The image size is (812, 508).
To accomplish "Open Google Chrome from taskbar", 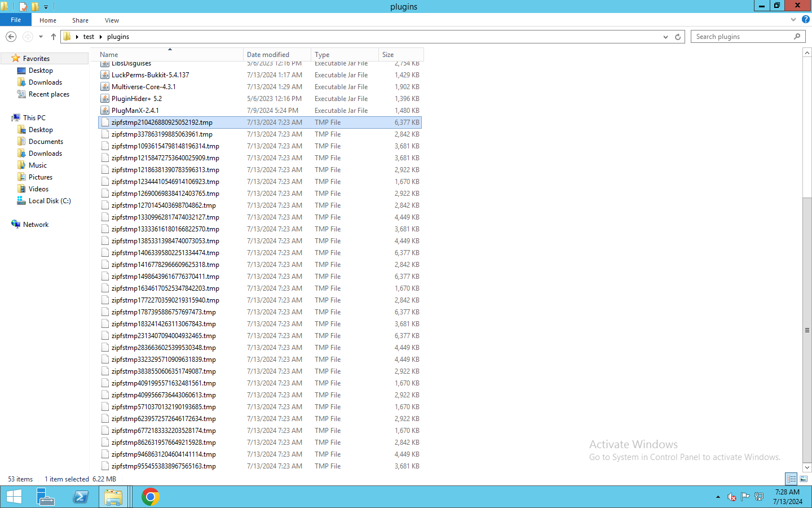I will (150, 497).
